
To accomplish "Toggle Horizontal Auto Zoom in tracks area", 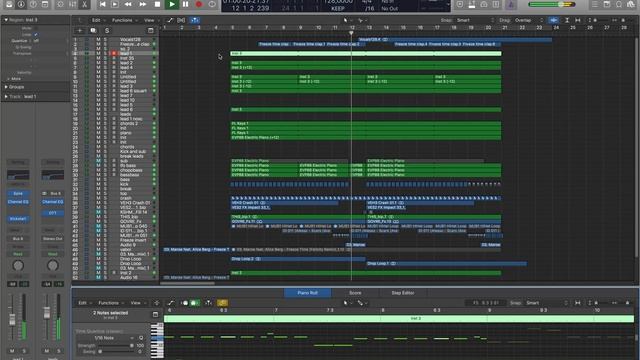I will [x=578, y=20].
